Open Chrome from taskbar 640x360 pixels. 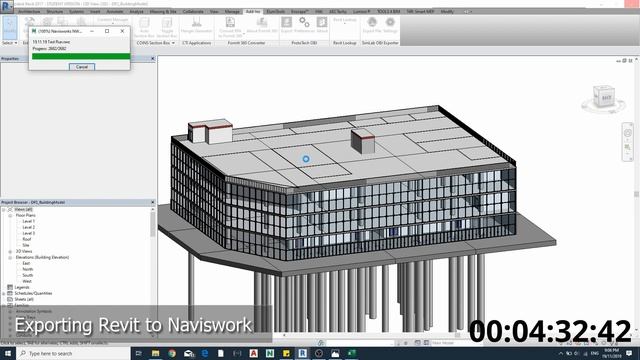click(172, 353)
